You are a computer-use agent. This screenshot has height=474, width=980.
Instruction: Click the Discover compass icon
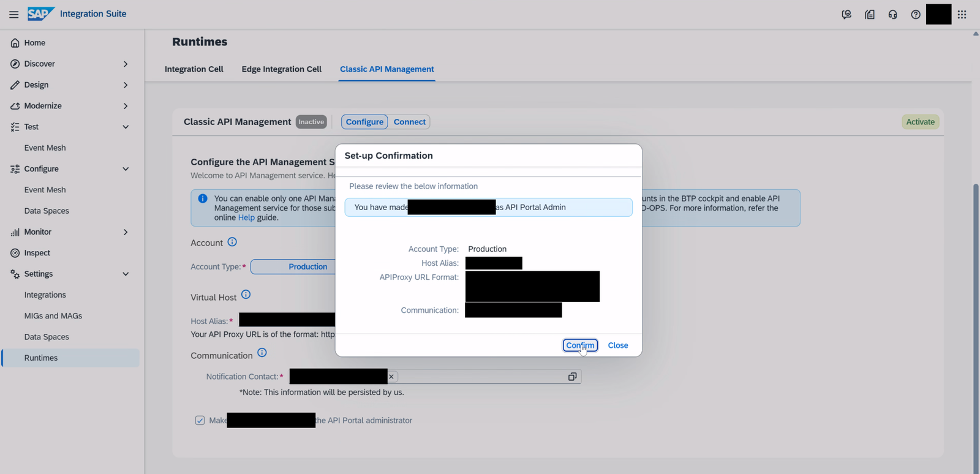(15, 64)
